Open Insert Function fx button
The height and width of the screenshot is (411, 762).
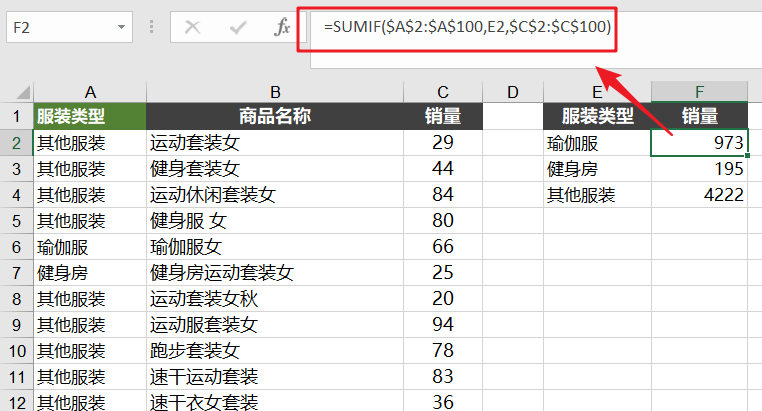tap(282, 27)
